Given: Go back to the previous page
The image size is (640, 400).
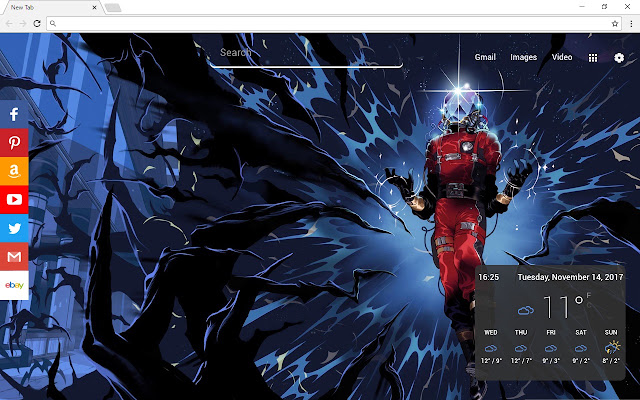Looking at the screenshot, I should coord(9,24).
